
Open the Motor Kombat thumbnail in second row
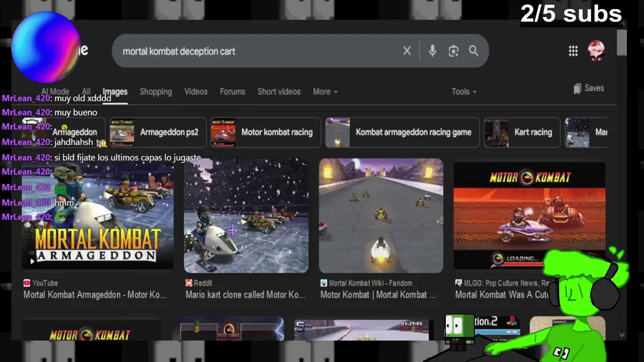pyautogui.click(x=92, y=329)
